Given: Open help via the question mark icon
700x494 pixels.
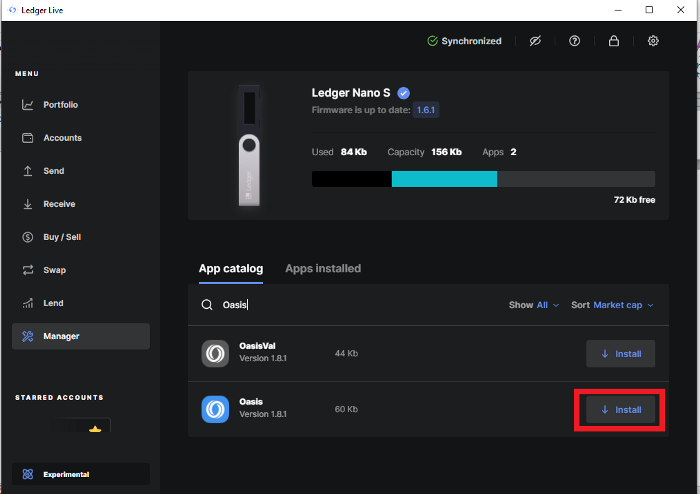Looking at the screenshot, I should (575, 41).
